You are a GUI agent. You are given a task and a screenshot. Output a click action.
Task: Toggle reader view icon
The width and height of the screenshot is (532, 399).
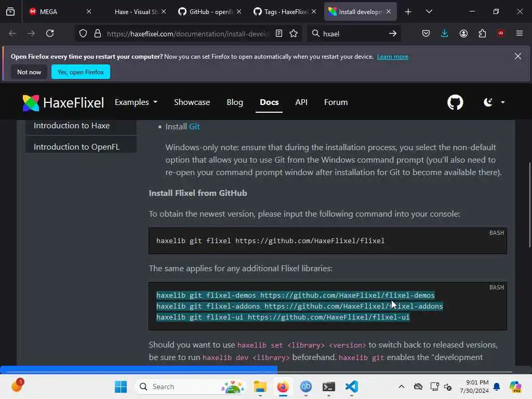coord(279,33)
